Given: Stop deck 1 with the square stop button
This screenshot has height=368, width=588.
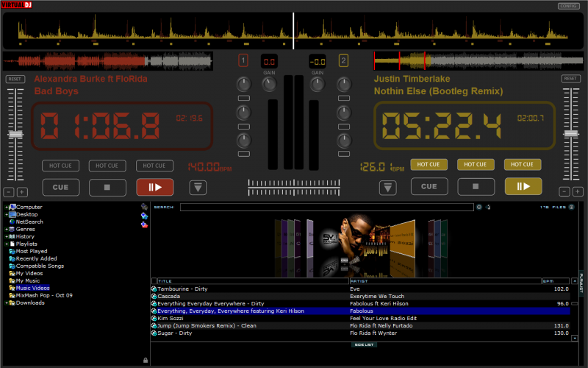Looking at the screenshot, I should 107,187.
